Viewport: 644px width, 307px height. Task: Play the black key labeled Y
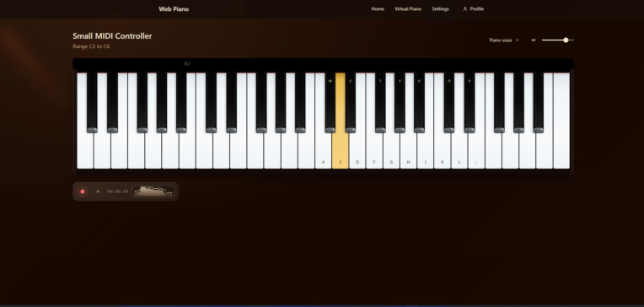coord(400,103)
